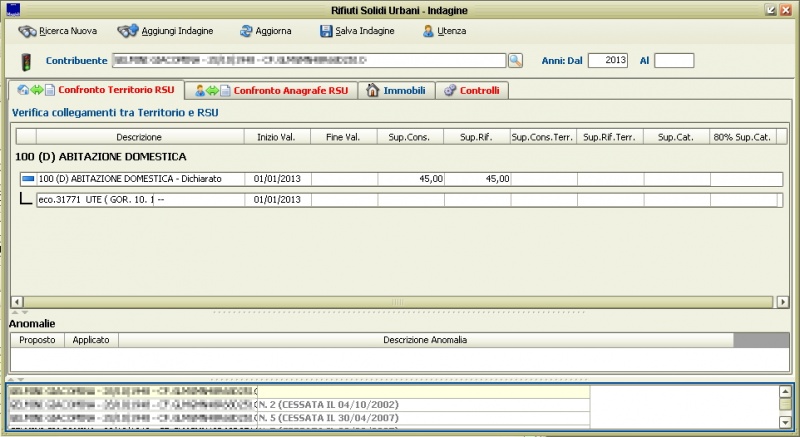This screenshot has width=800, height=437.
Task: Click the traffic light status icon
Action: coord(26,62)
